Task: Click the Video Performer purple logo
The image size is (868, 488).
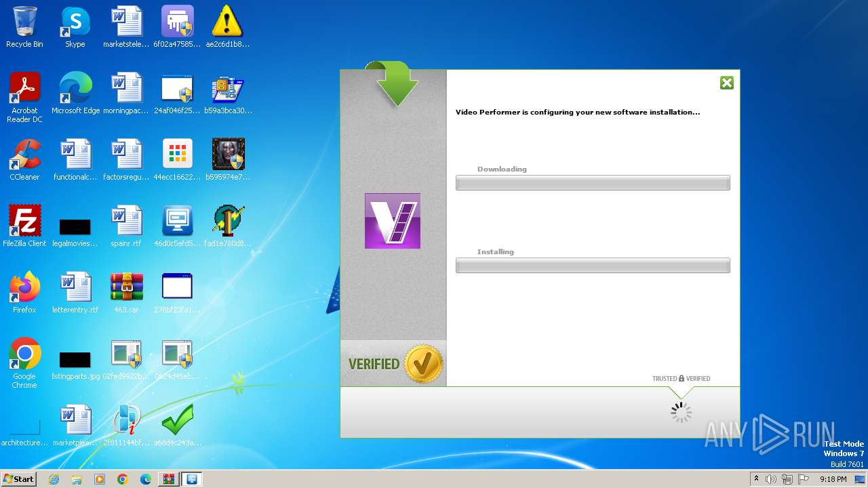Action: [393, 221]
